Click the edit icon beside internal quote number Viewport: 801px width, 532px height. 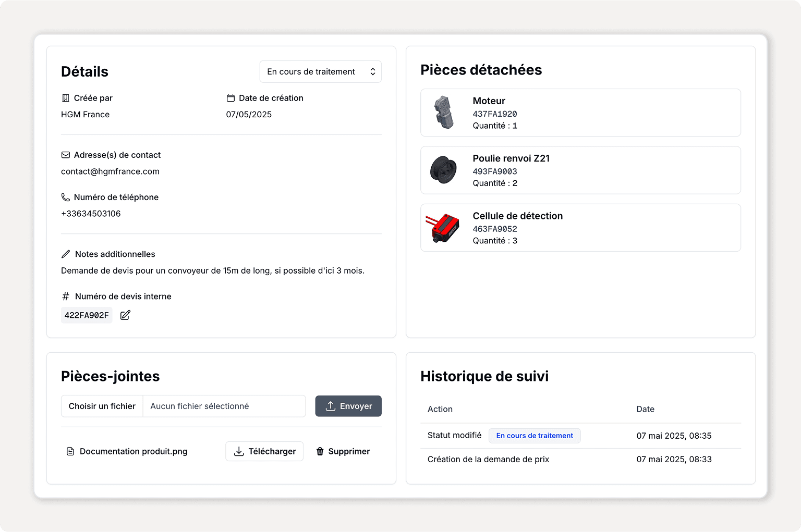pos(125,315)
